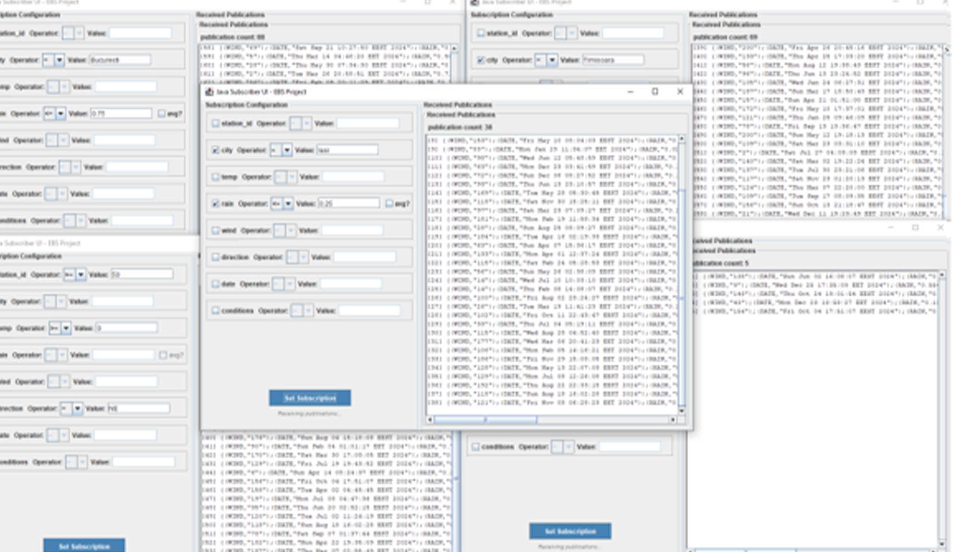Screen dimensions: 980x552
Task: Click the vertical scrollbar thumb in the front window's list
Action: [x=682, y=298]
